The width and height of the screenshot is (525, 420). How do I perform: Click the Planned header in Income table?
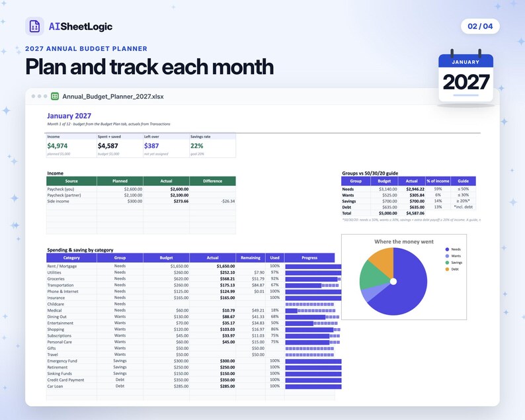click(x=120, y=181)
